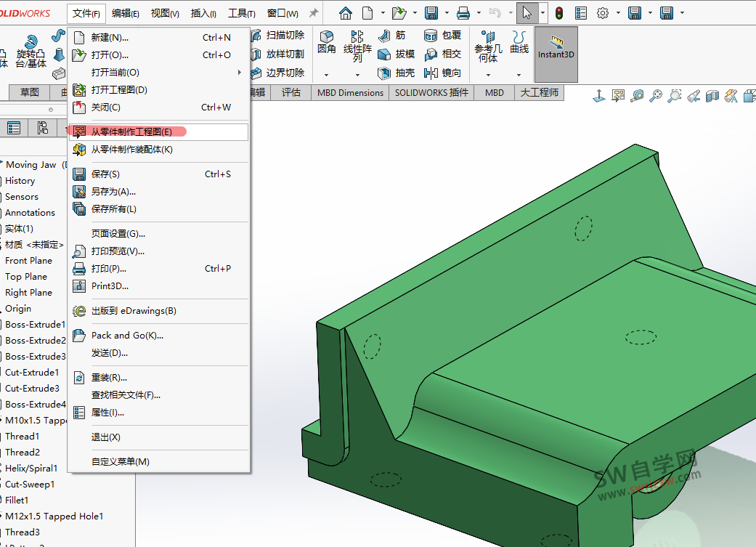
Task: Select Cut-Sweep1 in feature tree
Action: (x=30, y=485)
